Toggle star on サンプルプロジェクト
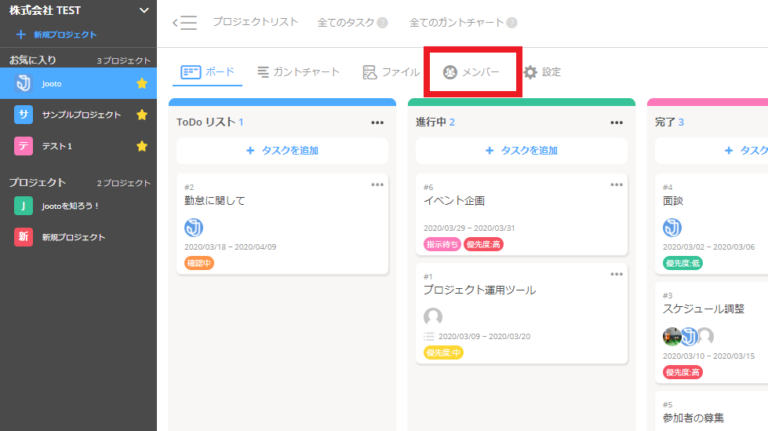Image resolution: width=768 pixels, height=431 pixels. tap(142, 115)
